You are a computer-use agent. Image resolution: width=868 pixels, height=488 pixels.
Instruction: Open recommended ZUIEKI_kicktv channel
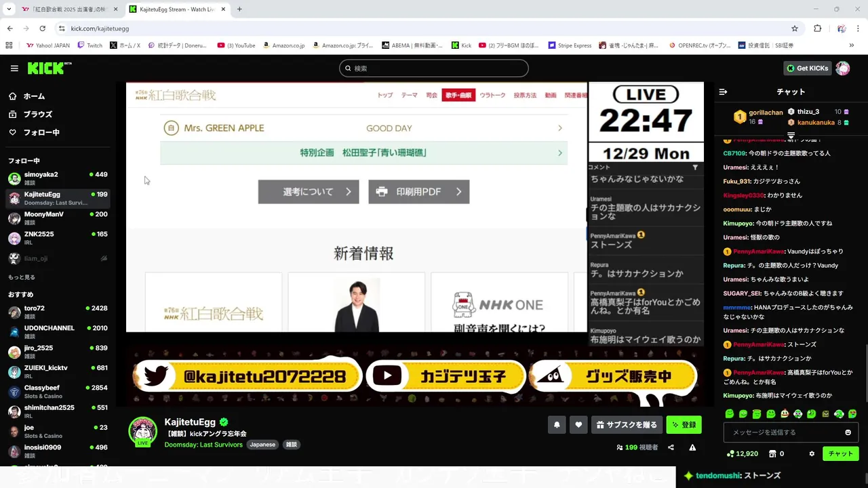pos(58,371)
